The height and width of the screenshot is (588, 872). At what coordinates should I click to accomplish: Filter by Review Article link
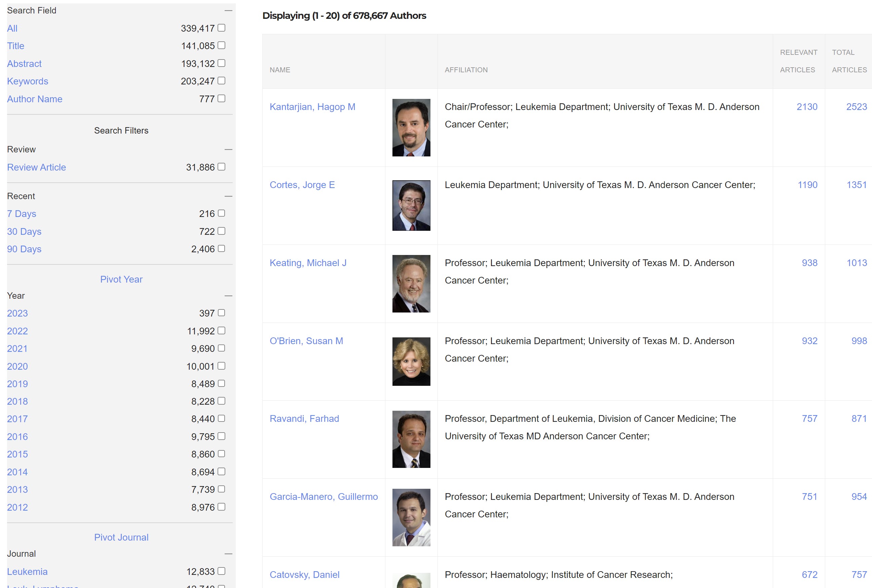[36, 167]
